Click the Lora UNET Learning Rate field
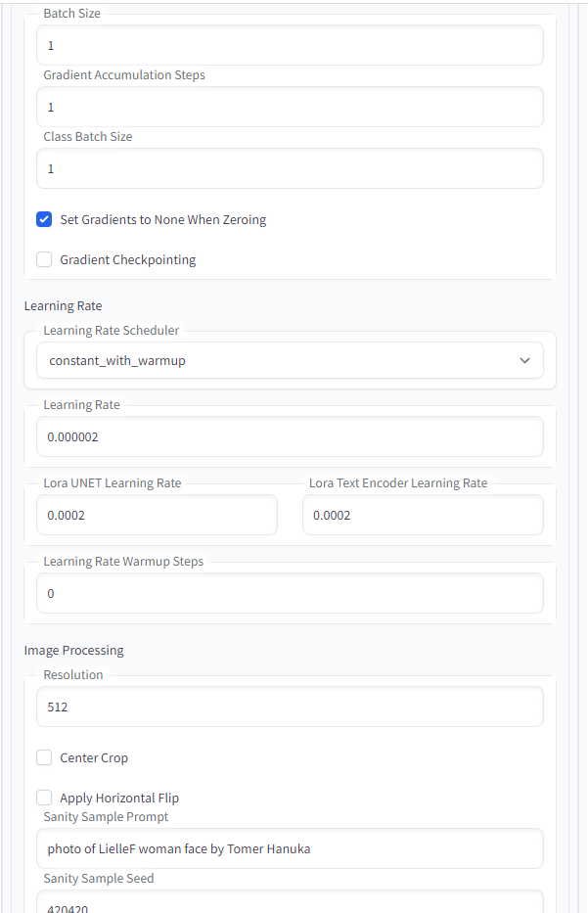588x913 pixels. [x=157, y=515]
